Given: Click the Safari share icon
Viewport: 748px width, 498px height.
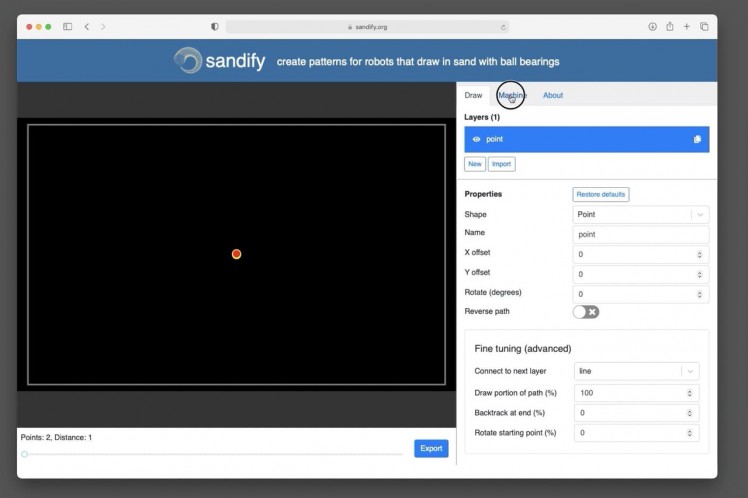Looking at the screenshot, I should click(x=670, y=26).
